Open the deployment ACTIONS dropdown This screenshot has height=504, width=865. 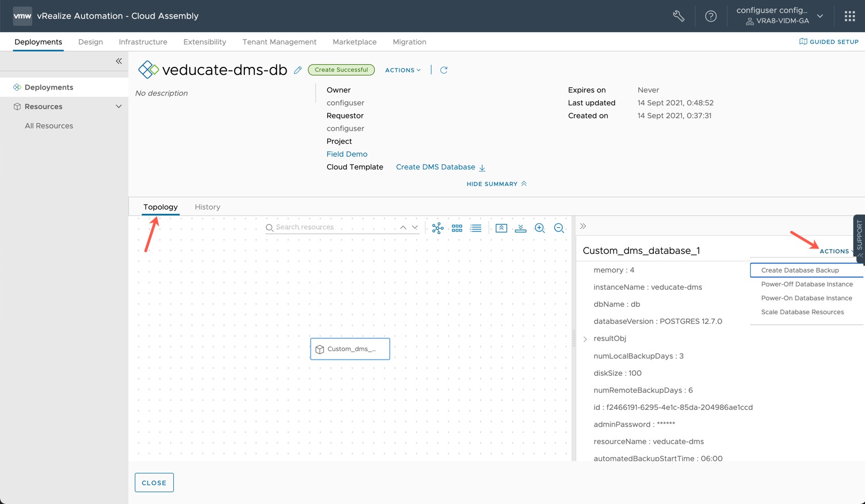pyautogui.click(x=403, y=70)
